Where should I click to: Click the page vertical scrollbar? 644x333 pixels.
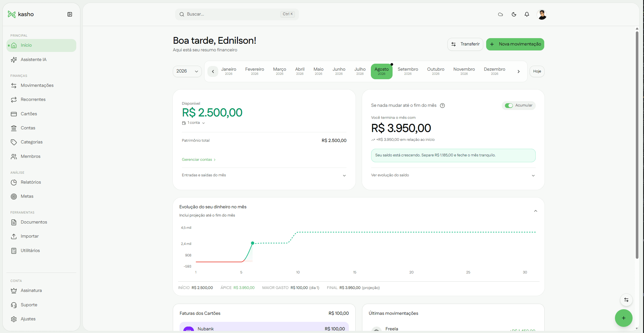coord(637,145)
